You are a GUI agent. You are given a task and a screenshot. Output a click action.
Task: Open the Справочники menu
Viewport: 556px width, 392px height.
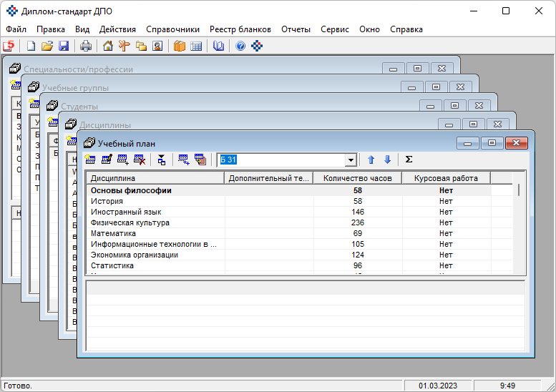tap(172, 29)
